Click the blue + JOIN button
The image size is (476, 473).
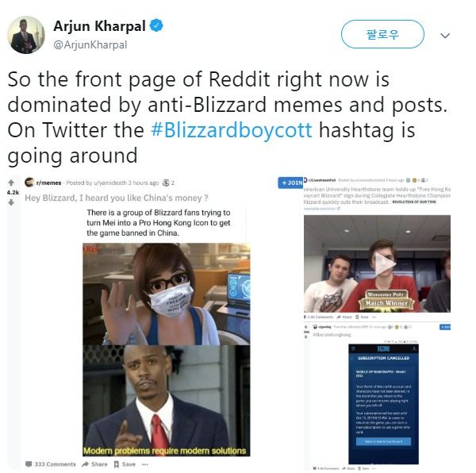[291, 183]
